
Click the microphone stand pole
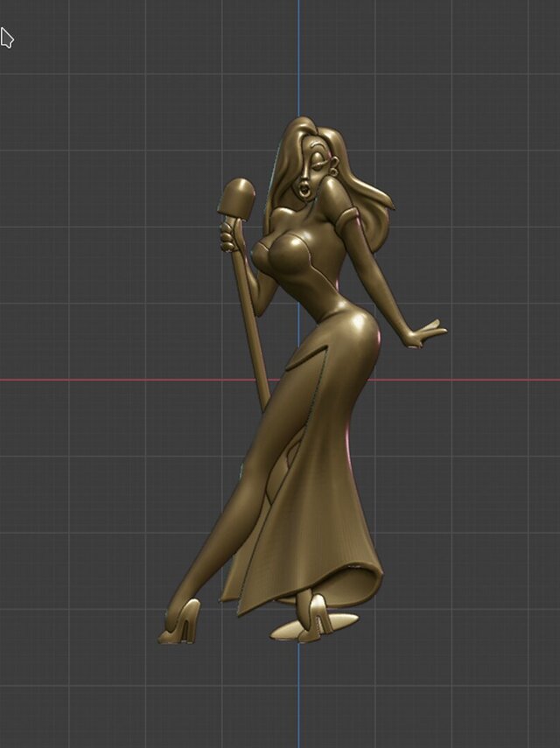tap(254, 332)
